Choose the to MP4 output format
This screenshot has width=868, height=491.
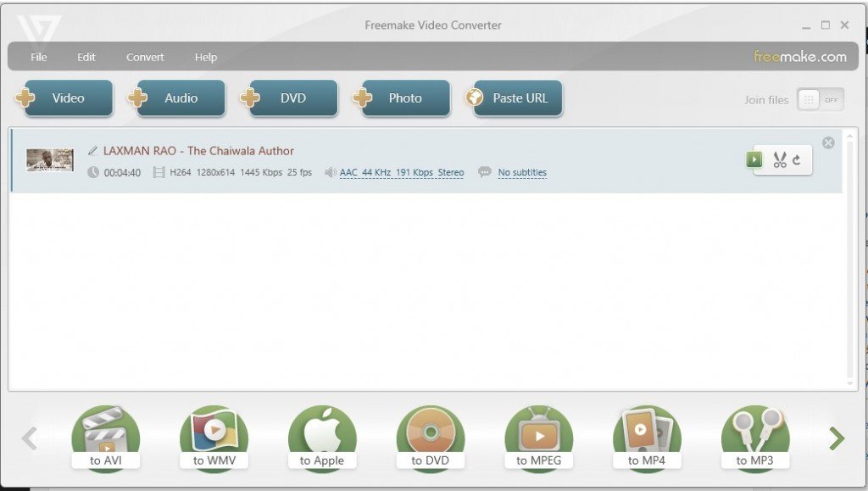[x=647, y=438]
